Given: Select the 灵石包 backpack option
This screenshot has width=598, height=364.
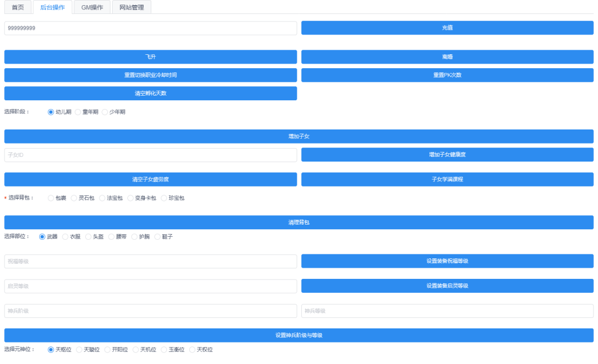Looking at the screenshot, I should [x=74, y=198].
